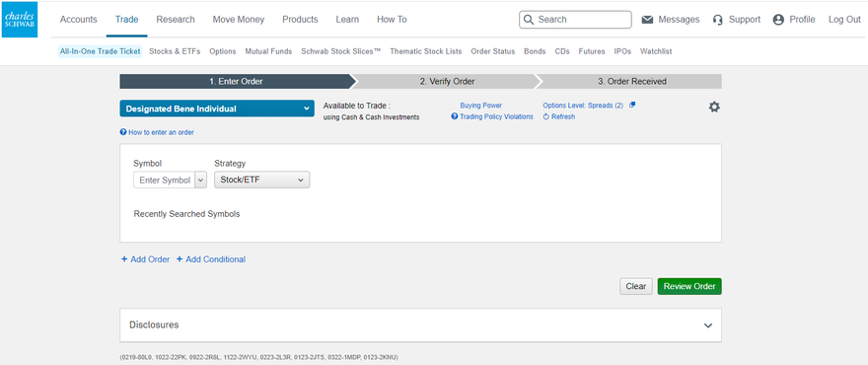Click the Support headset icon
This screenshot has width=868, height=365.
tap(718, 20)
